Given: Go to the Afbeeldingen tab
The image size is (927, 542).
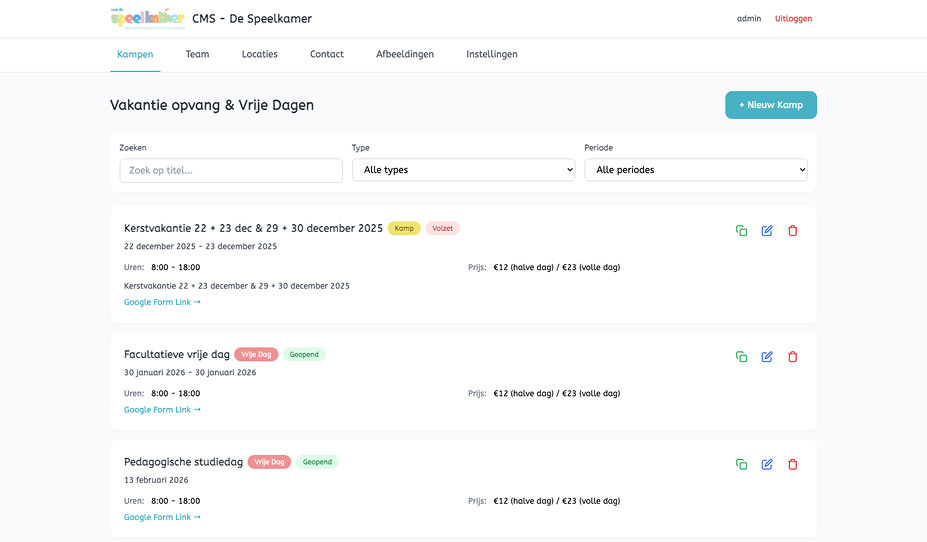Looking at the screenshot, I should [x=405, y=54].
